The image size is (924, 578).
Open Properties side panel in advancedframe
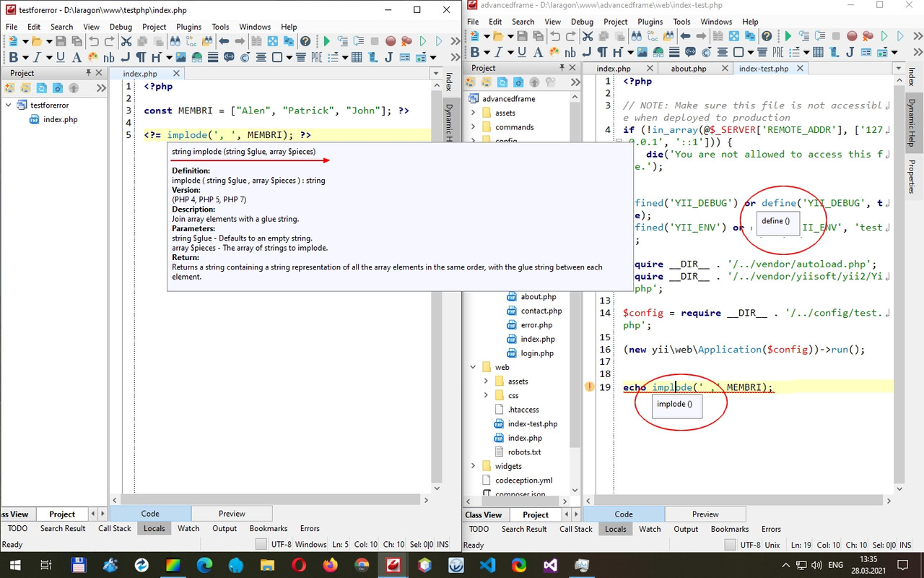tap(912, 176)
